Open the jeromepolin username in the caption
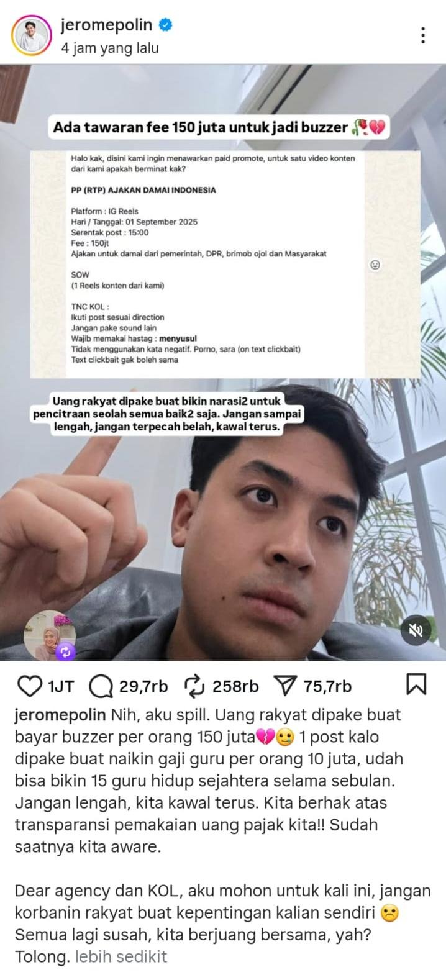 click(x=61, y=715)
